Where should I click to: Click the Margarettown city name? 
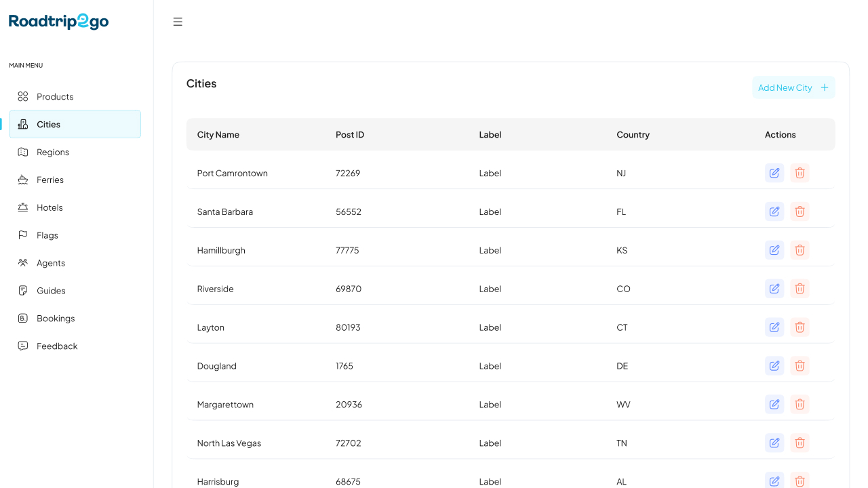click(x=225, y=405)
